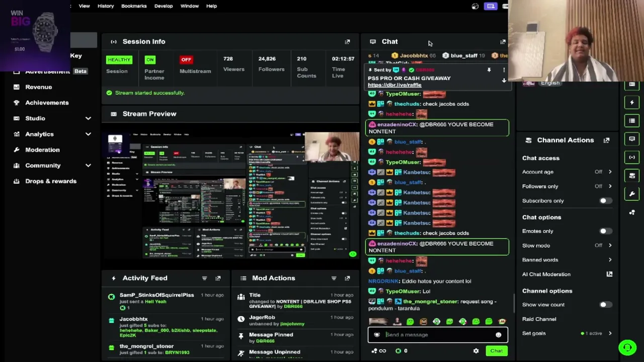Pop out the Chat panel
The image size is (644, 362).
tap(503, 42)
